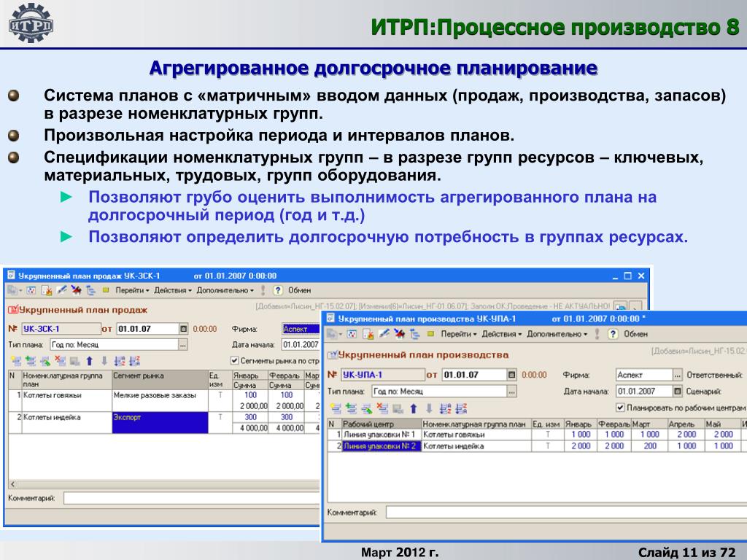Click the pen icon in production plan top toolbar
The height and width of the screenshot is (560, 747).
tap(384, 334)
